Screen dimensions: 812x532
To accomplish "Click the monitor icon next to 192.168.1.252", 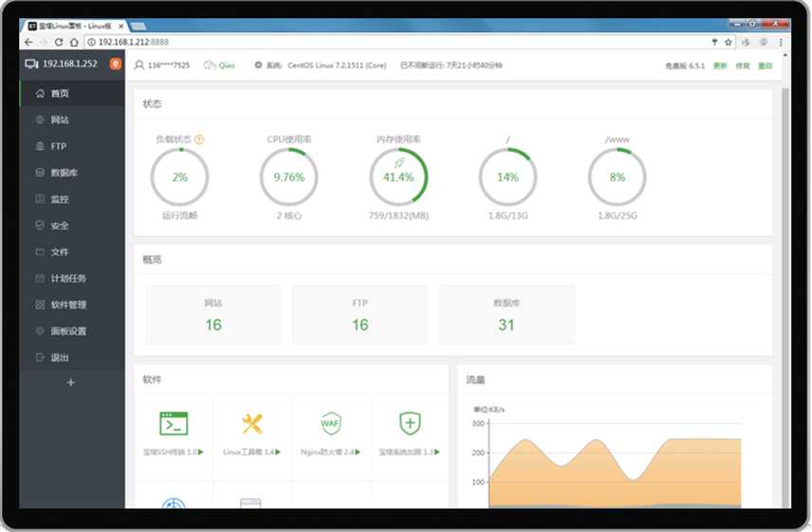I will click(x=31, y=64).
